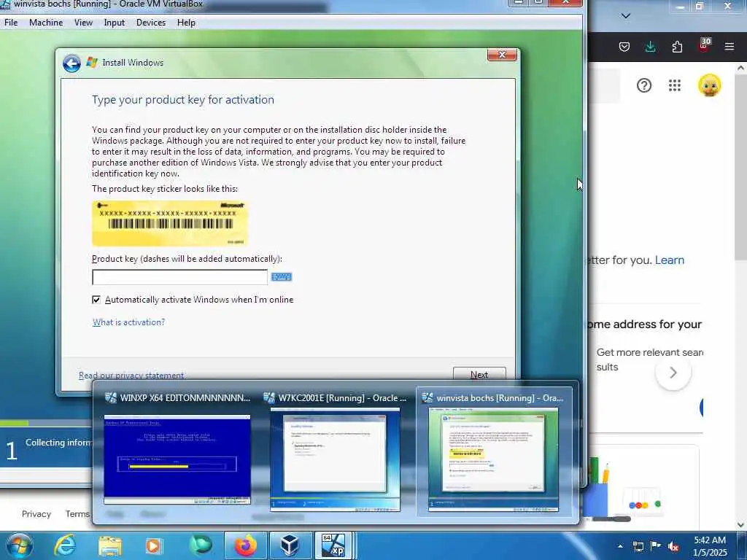Screen dimensions: 747x560
Task: Click the product key text field
Action: point(179,277)
